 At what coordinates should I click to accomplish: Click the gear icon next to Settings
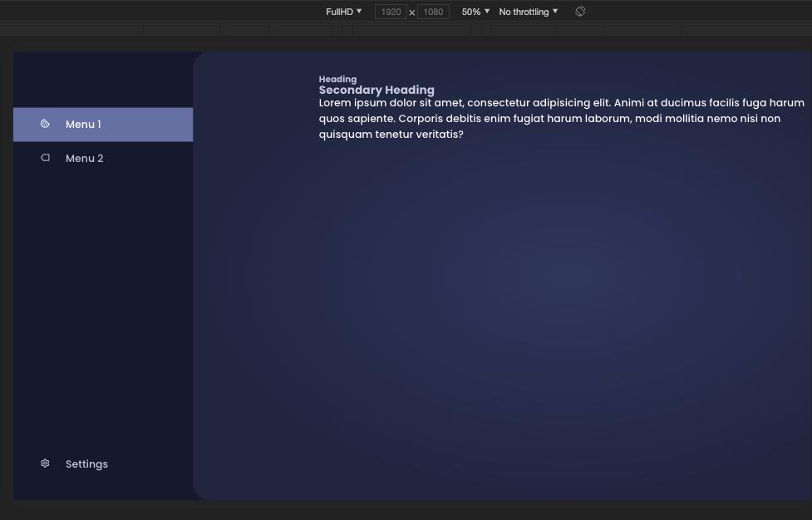[45, 464]
